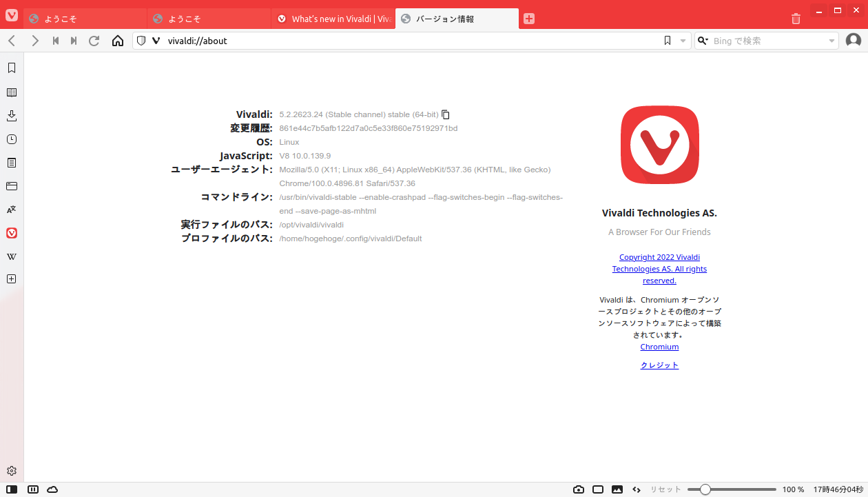The width and height of the screenshot is (868, 497).
Task: Click the V8 10.0.139.9 JavaScript value
Action: (x=305, y=156)
